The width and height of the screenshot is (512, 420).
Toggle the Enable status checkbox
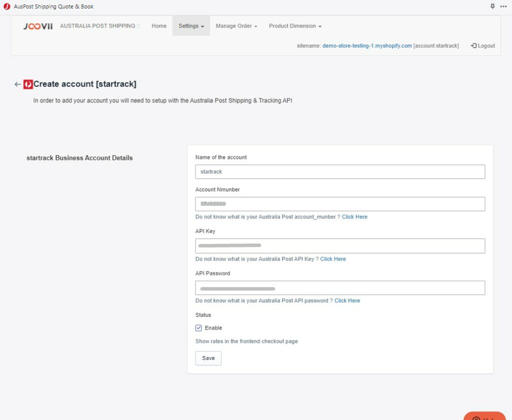198,328
